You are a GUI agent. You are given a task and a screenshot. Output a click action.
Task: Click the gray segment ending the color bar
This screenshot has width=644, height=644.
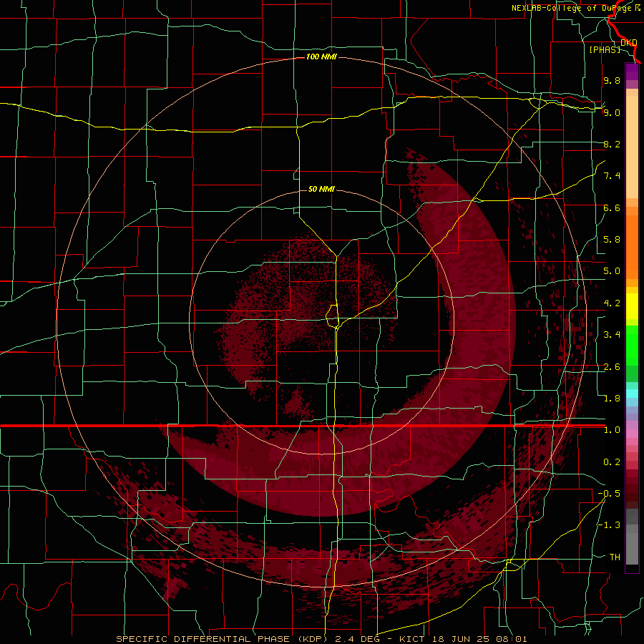[632, 537]
